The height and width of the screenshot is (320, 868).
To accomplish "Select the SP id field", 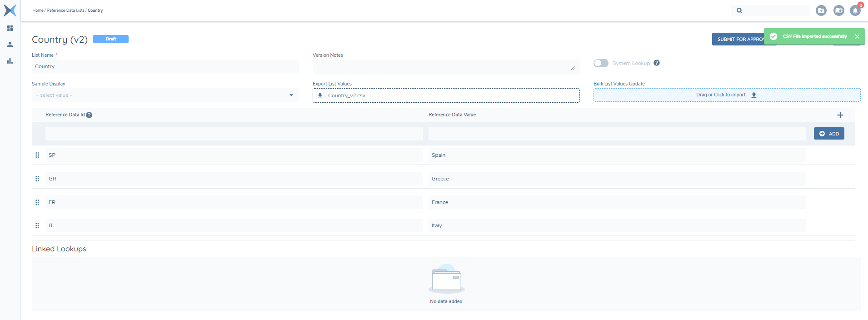I will pyautogui.click(x=234, y=155).
